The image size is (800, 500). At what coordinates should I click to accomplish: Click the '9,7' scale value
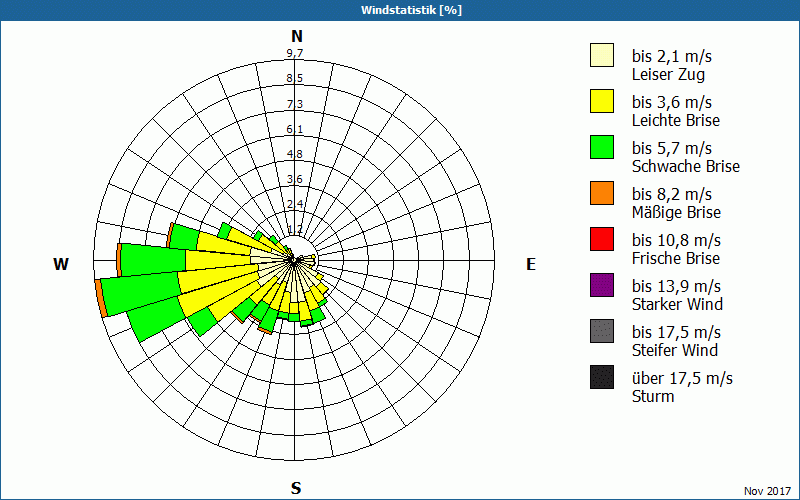pyautogui.click(x=295, y=53)
